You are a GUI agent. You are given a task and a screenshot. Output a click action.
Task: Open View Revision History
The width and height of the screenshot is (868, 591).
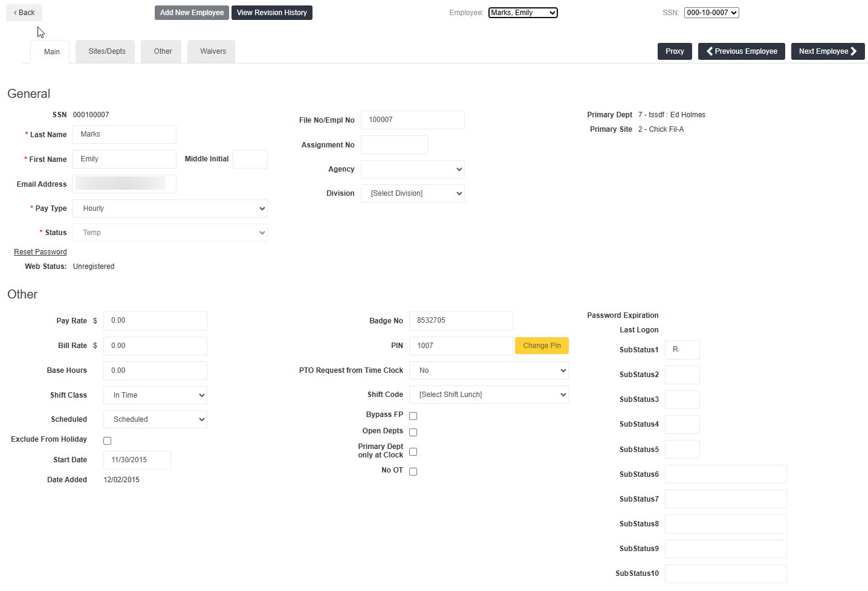click(x=271, y=13)
